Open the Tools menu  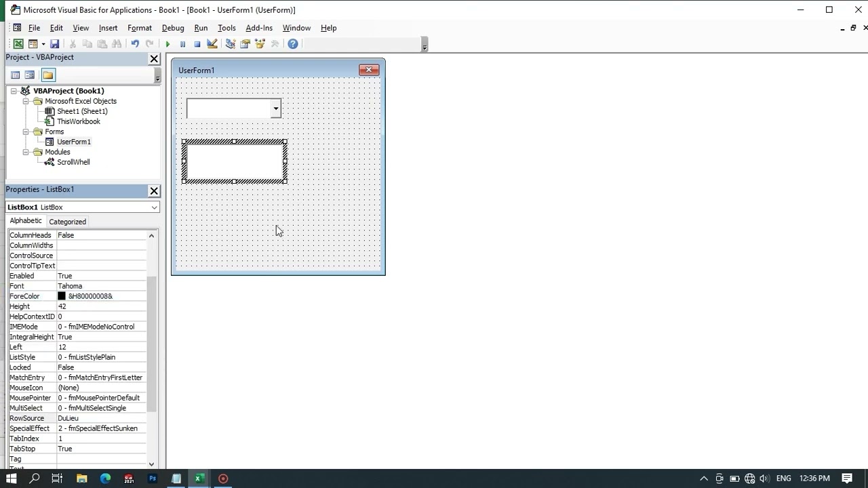[x=226, y=28]
